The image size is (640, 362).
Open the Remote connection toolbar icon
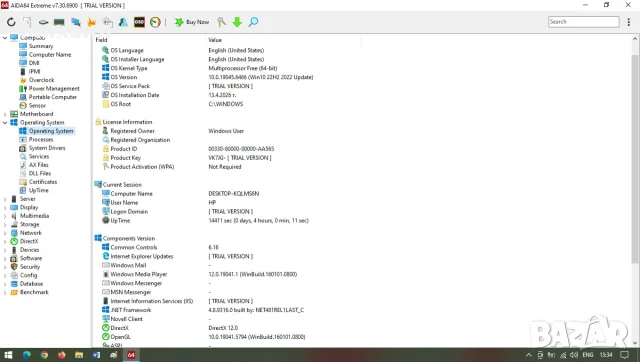pos(107,22)
